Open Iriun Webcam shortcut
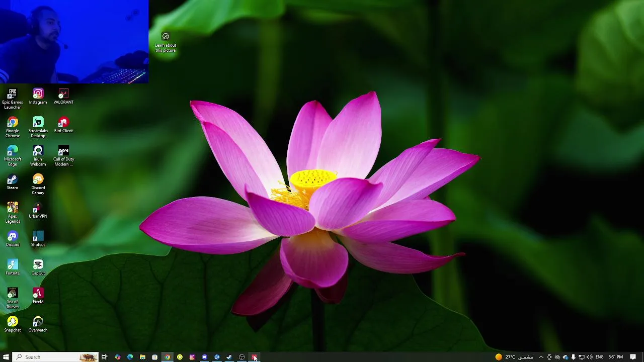Viewport: 644px width, 362px height. click(x=38, y=156)
